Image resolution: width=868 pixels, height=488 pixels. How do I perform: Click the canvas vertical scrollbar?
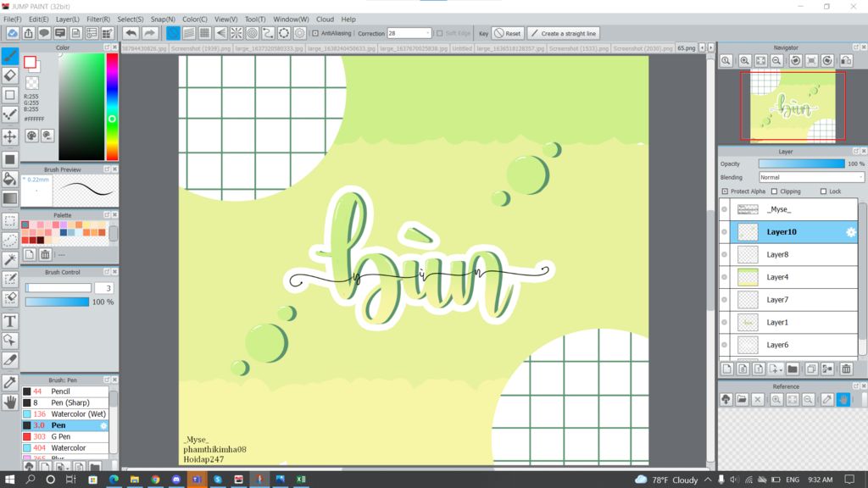click(711, 260)
